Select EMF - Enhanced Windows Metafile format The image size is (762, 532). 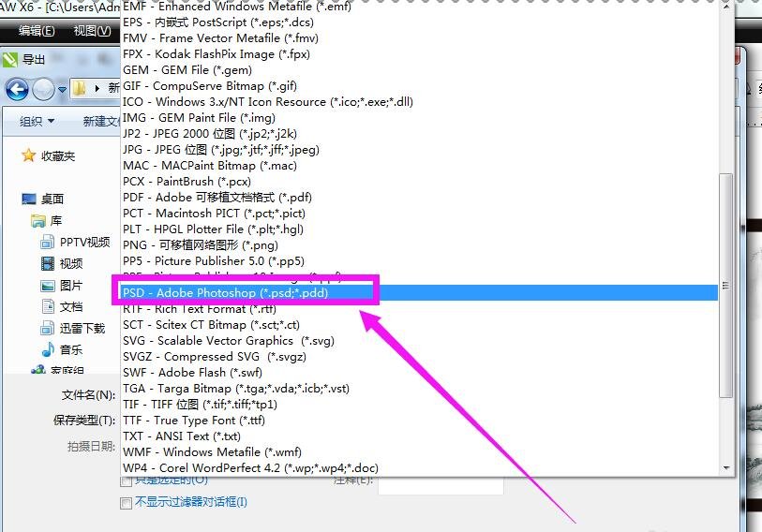(x=419, y=7)
